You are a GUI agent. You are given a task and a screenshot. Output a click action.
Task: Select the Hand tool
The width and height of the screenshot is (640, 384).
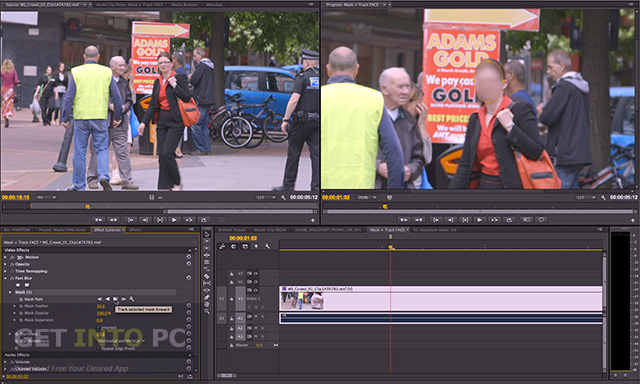click(x=207, y=304)
